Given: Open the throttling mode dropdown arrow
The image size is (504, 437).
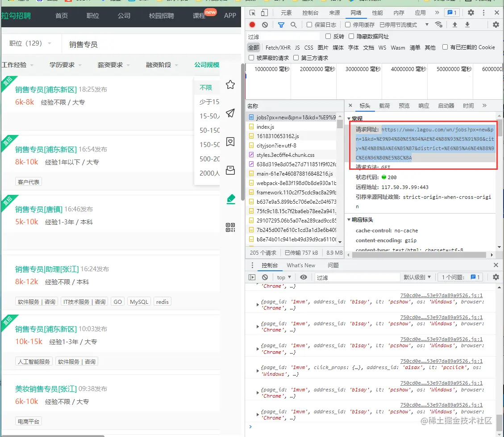Looking at the screenshot, I should [427, 25].
